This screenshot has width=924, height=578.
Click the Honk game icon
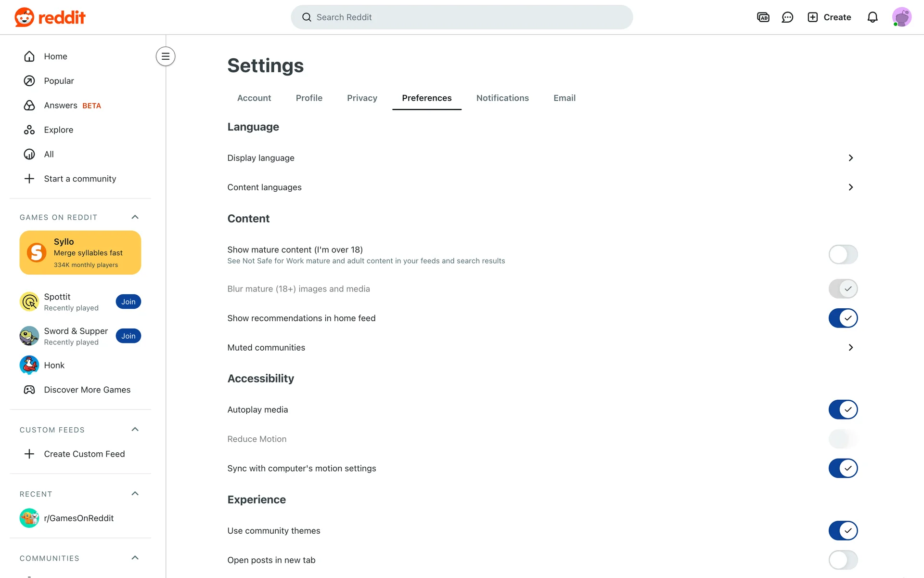pos(29,365)
